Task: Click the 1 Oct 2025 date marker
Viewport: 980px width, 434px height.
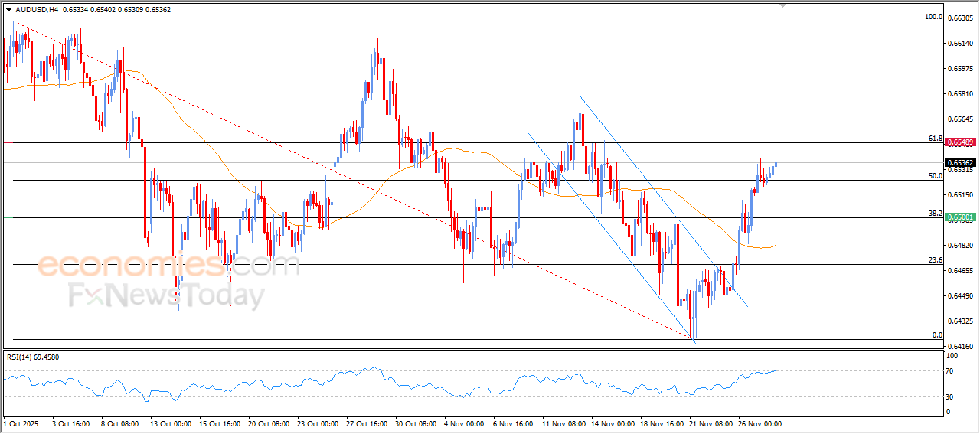Action: click(23, 423)
